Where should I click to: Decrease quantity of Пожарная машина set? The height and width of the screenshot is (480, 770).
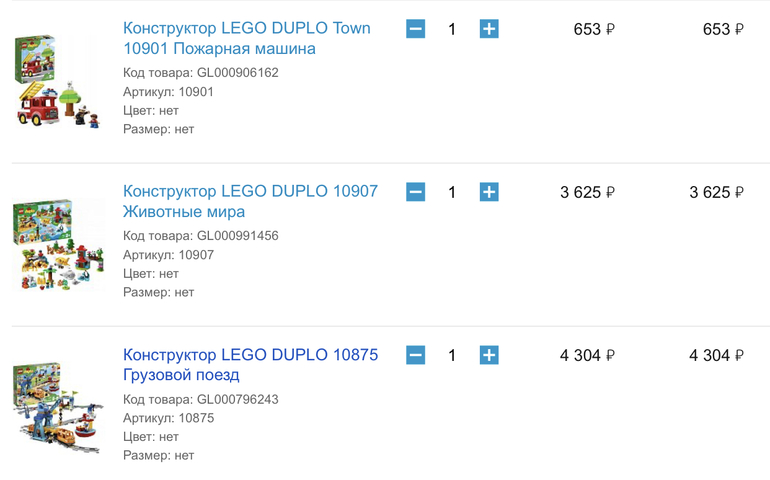[x=416, y=29]
